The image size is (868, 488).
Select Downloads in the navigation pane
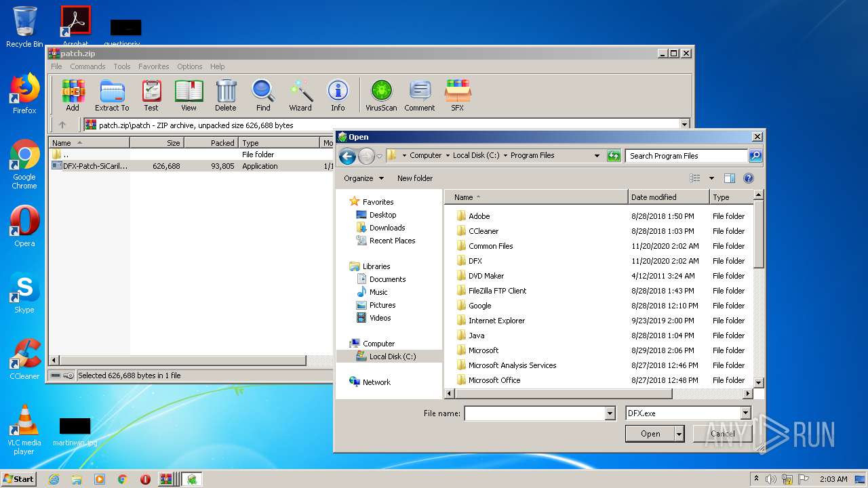[x=387, y=228]
